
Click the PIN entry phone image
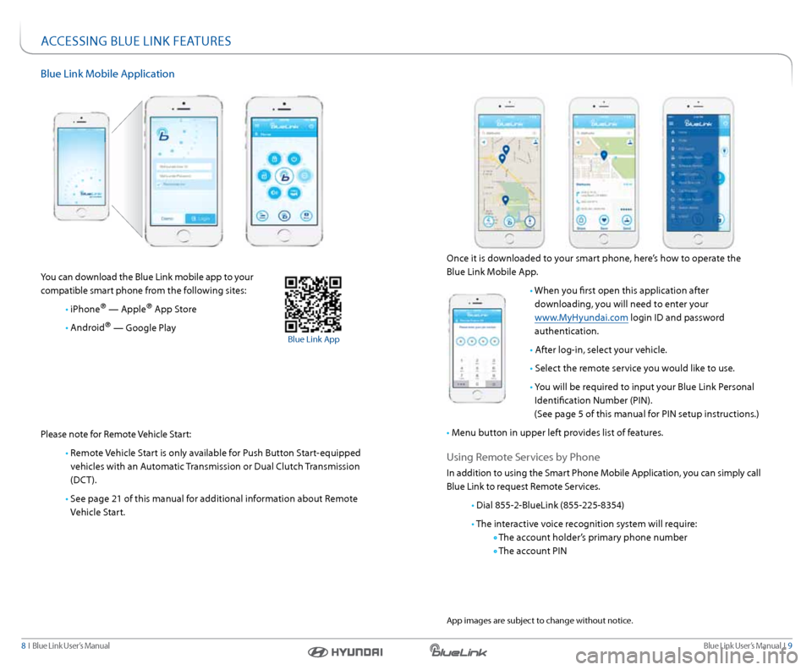click(477, 348)
